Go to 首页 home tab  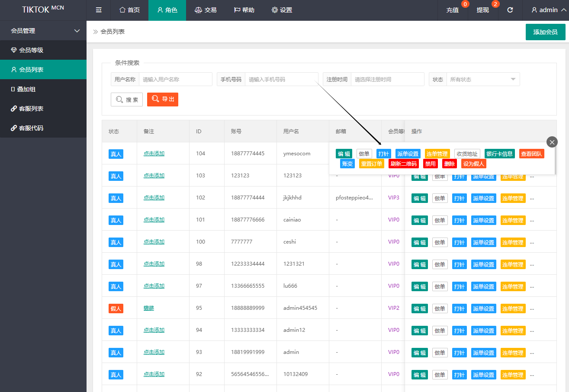click(x=129, y=10)
